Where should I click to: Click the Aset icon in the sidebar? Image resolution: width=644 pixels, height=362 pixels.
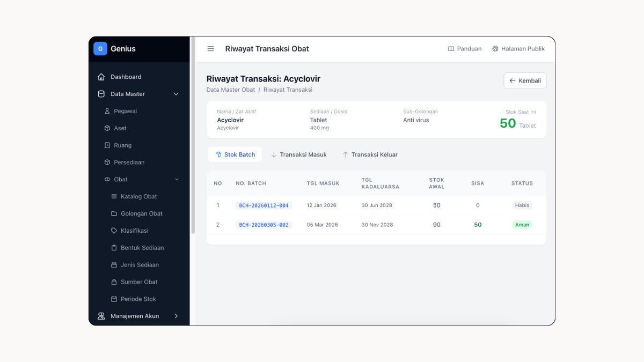[x=108, y=128]
